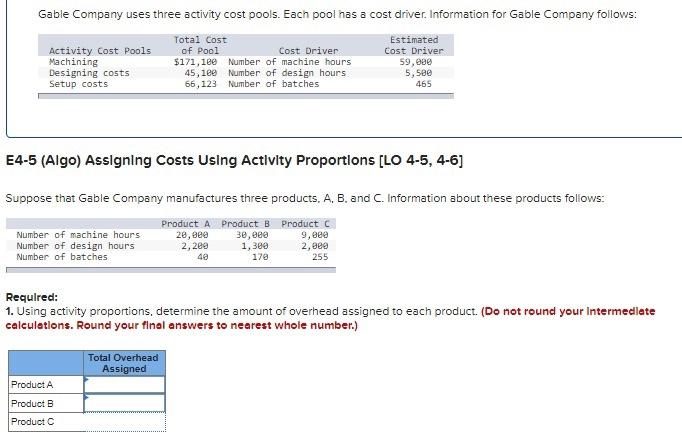Select the 'Number of machine hours' cost driver text
Viewport: 682px width, 447px height.
pyautogui.click(x=290, y=62)
